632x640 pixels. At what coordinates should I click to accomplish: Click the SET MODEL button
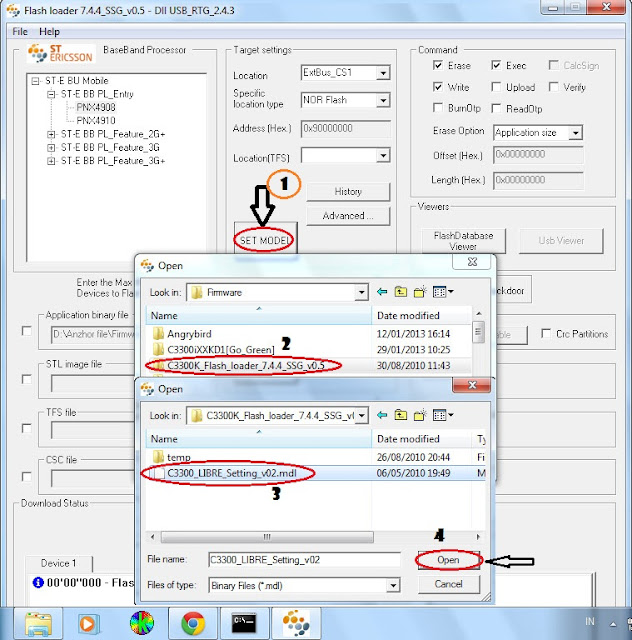[265, 240]
